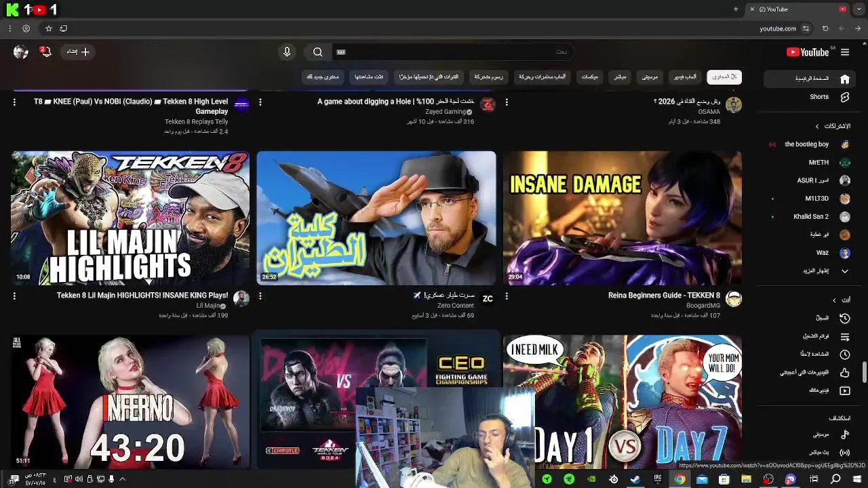Open 'Reina Beginners Guide - TEKKEN 8' title
This screenshot has height=488, width=868.
pos(664,296)
